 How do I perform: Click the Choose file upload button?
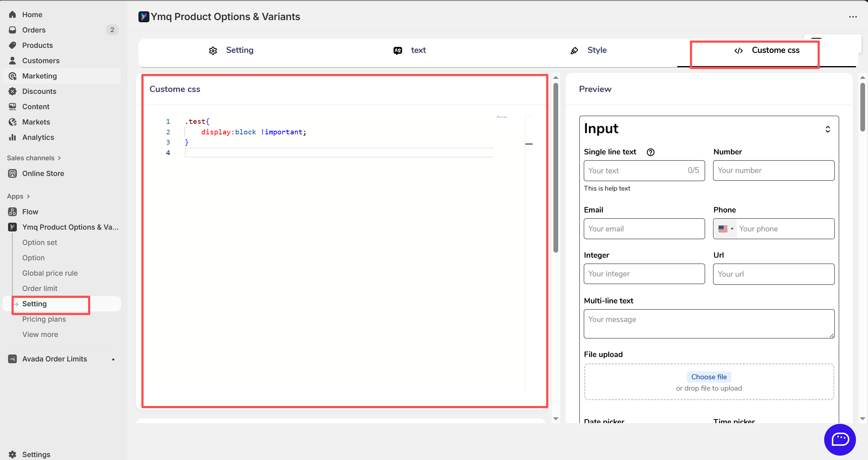tap(709, 377)
